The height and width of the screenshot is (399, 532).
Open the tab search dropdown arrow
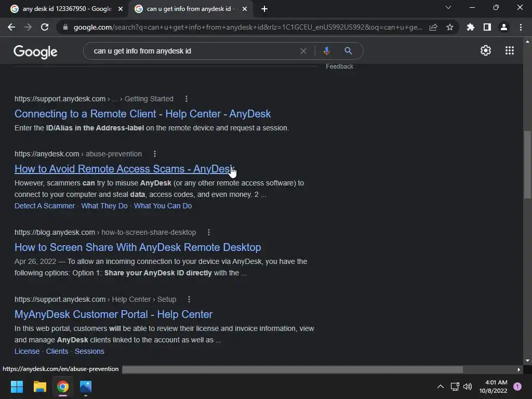click(x=448, y=7)
